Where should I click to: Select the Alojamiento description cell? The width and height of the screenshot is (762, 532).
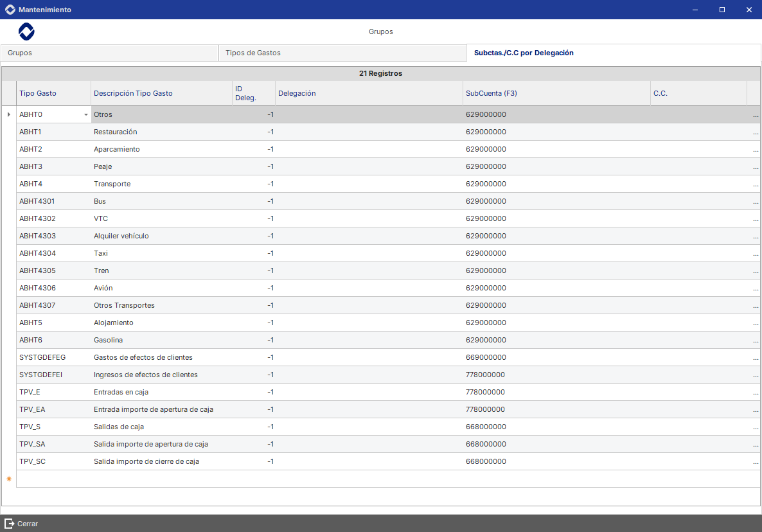tap(161, 323)
